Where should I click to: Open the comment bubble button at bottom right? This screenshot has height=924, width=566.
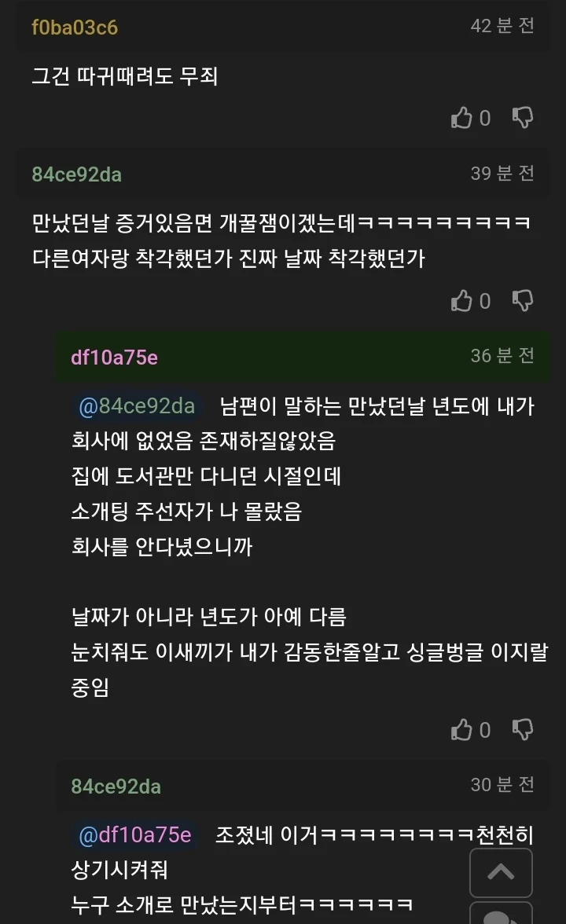click(x=502, y=915)
